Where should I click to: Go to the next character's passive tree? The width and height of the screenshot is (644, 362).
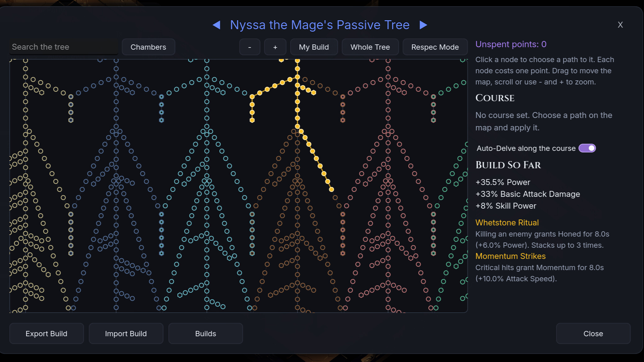[423, 25]
